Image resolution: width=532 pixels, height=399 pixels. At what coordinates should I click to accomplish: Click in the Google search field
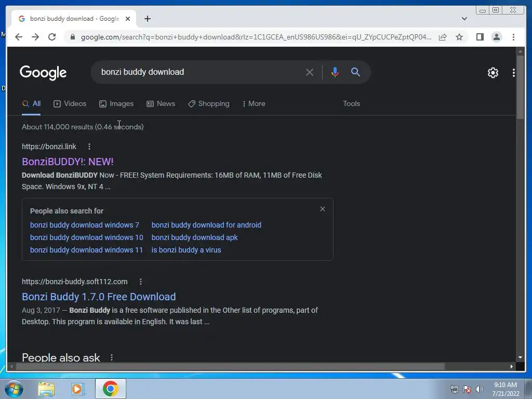pyautogui.click(x=200, y=72)
